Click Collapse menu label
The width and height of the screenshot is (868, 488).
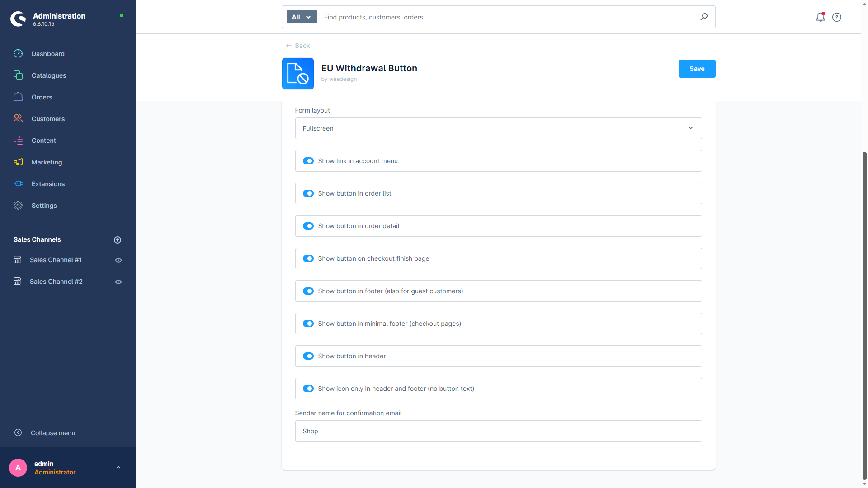(x=53, y=433)
